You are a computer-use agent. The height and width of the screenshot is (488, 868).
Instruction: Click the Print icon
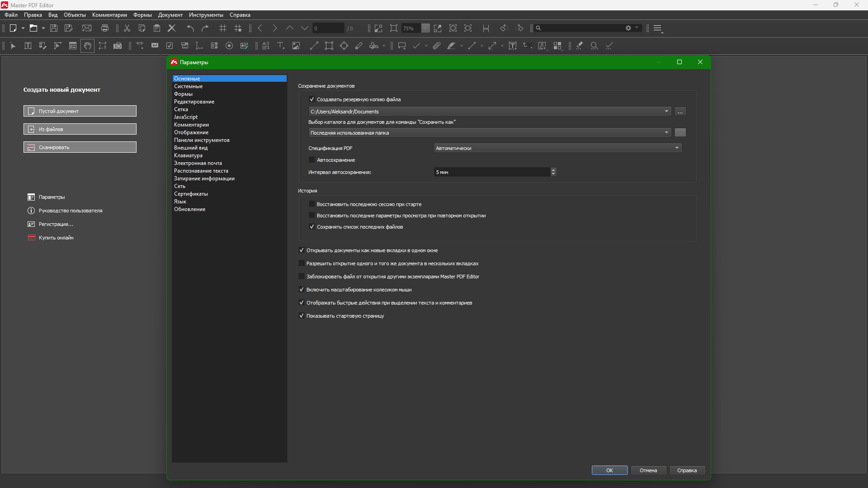pos(105,28)
